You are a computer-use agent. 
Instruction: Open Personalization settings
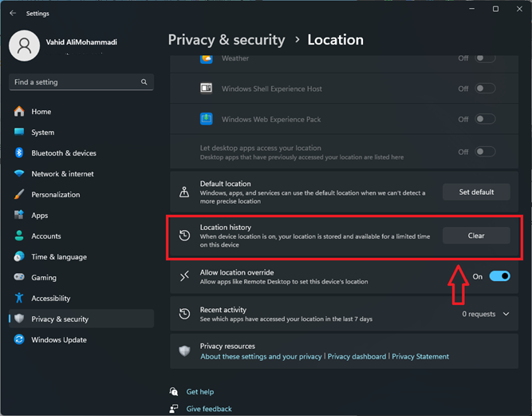(81, 194)
